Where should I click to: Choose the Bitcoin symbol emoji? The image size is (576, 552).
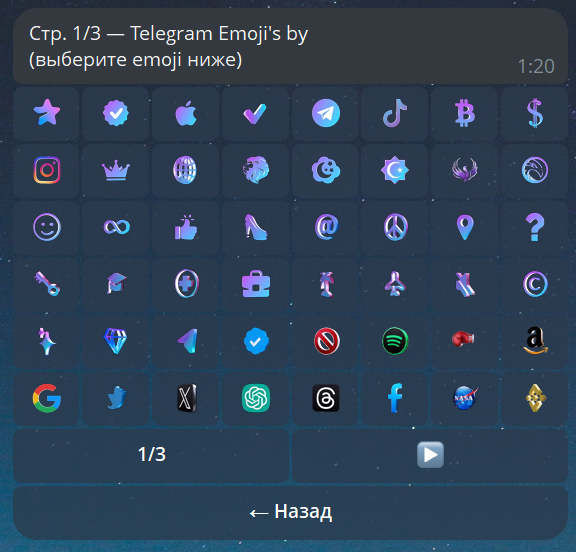(464, 113)
